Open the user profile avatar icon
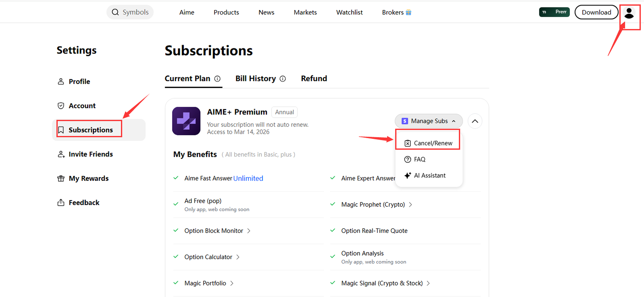 (629, 13)
